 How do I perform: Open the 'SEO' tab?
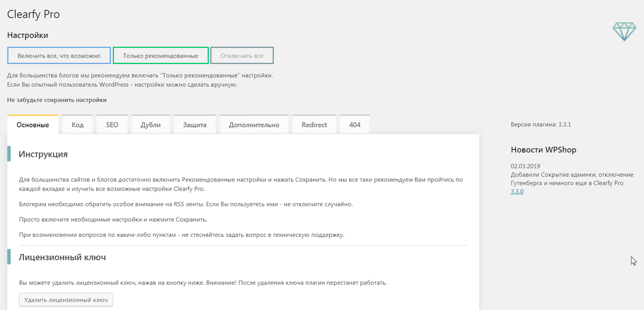point(112,125)
